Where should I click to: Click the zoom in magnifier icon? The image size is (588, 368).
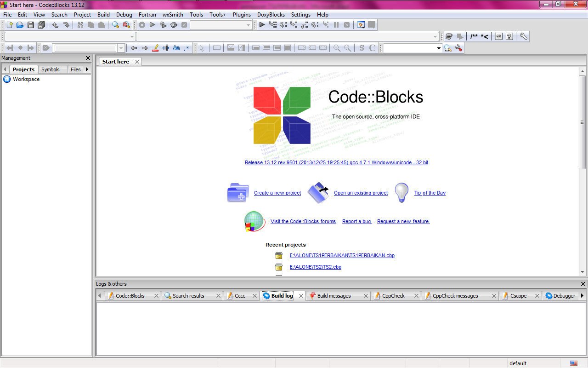[337, 48]
